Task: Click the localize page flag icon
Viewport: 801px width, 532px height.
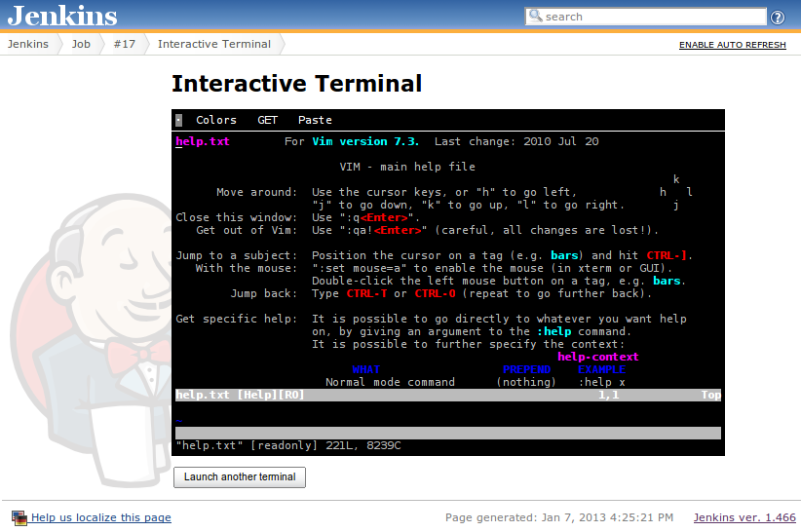Action: [x=19, y=517]
